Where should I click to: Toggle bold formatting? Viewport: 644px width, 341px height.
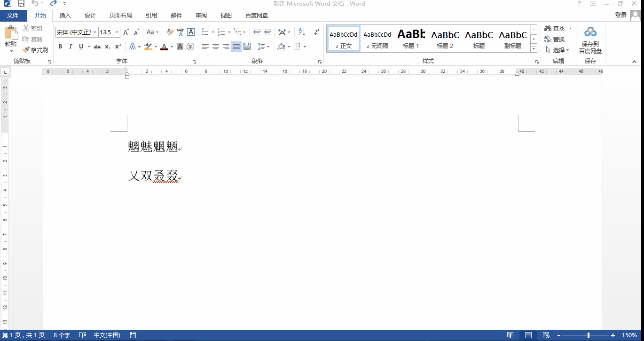[x=60, y=47]
